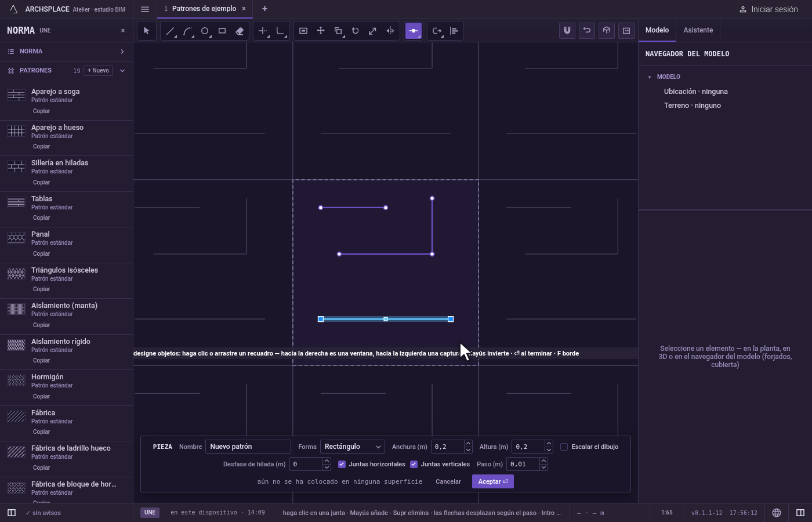Pick the circle drawing tool
The height and width of the screenshot is (522, 812).
(x=205, y=31)
